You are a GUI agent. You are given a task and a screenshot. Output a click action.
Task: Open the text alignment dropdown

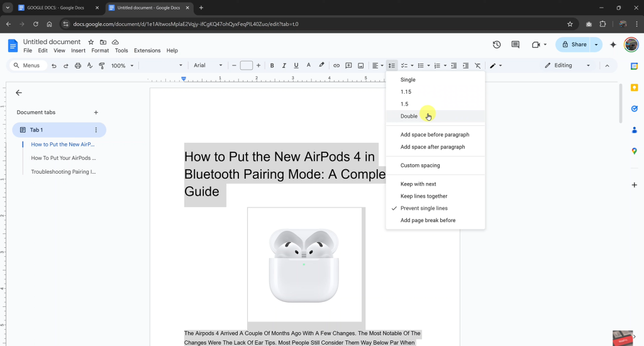point(377,66)
